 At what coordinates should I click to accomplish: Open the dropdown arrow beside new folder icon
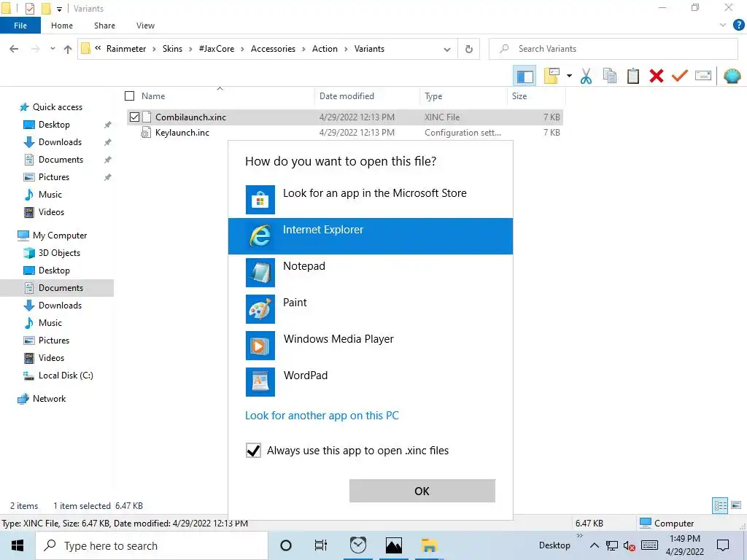(569, 76)
